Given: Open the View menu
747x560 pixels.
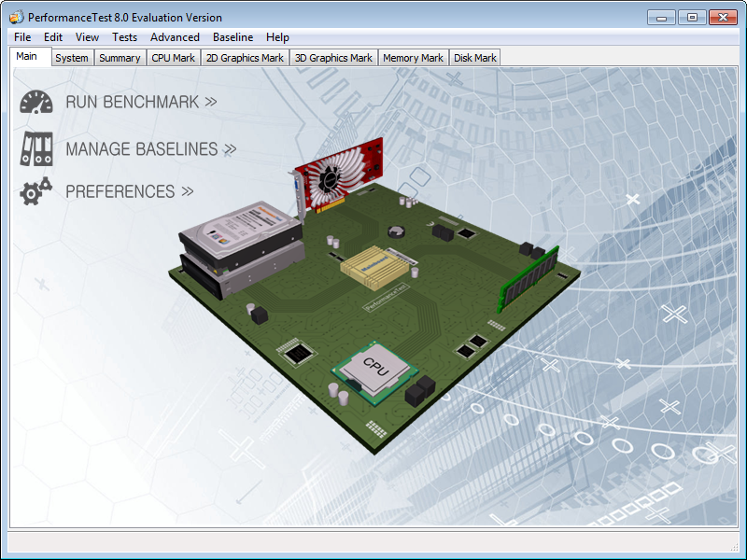Looking at the screenshot, I should click(87, 37).
